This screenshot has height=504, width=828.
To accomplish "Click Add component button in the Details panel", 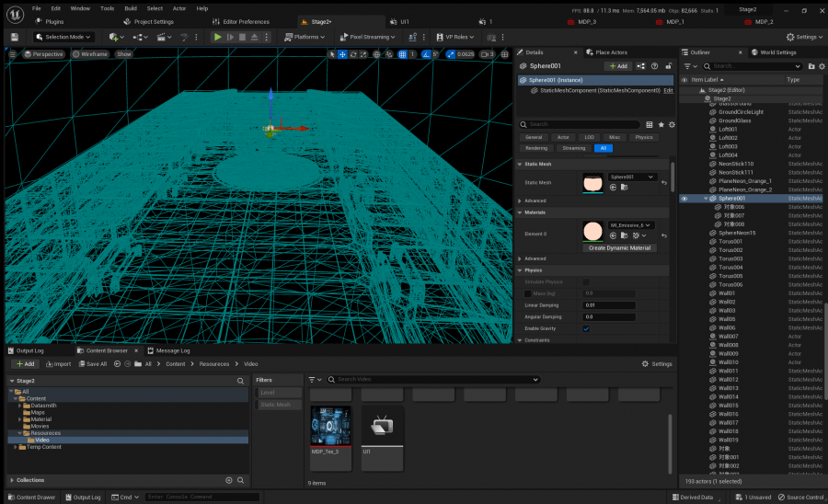I will [x=618, y=66].
